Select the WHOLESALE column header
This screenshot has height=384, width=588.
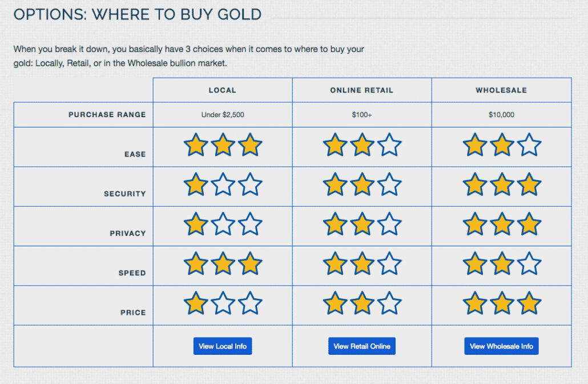[x=501, y=90]
